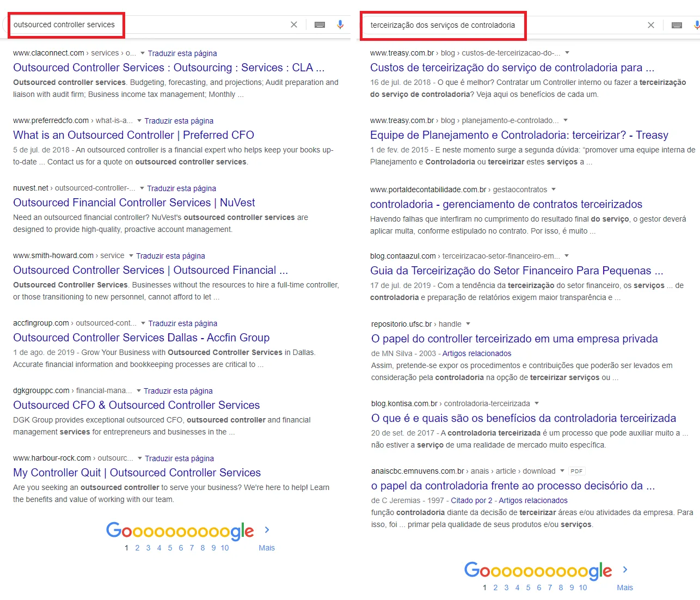
Task: Go to page 2 in left pagination
Action: pyautogui.click(x=137, y=548)
